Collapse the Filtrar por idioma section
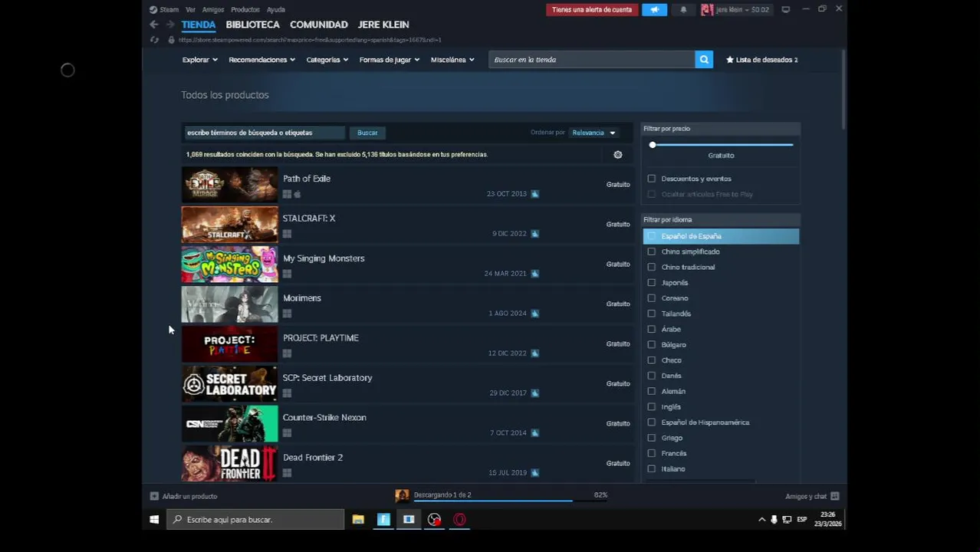This screenshot has height=552, width=980. point(721,220)
